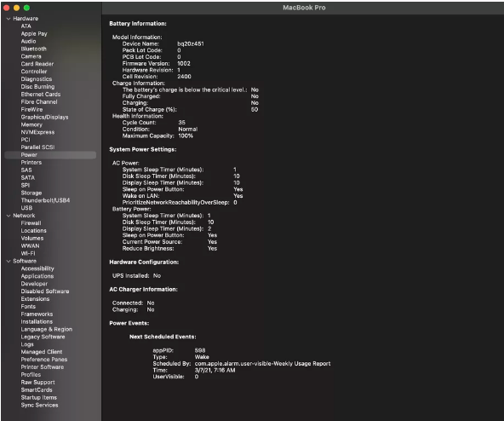Select Memory in the sidebar
The image size is (504, 421).
31,124
